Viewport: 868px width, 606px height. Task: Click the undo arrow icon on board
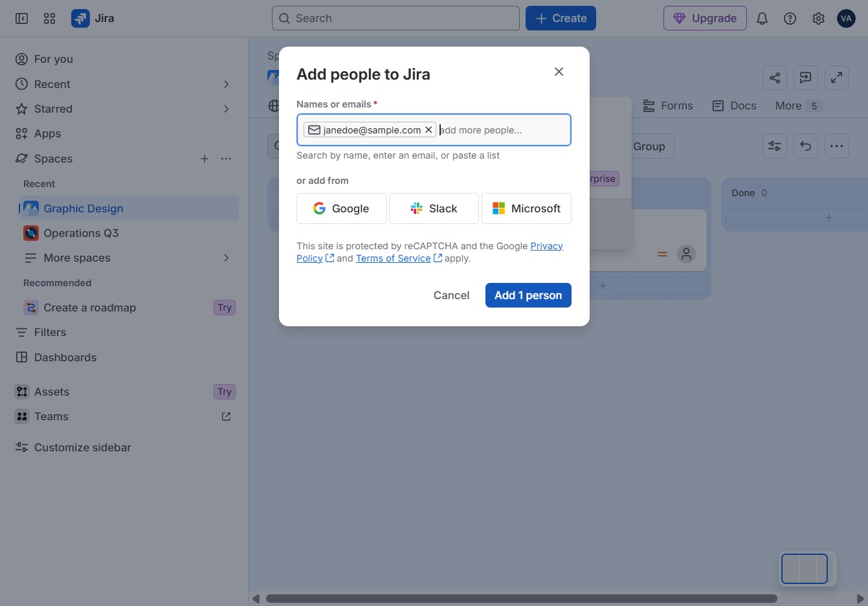pos(806,146)
